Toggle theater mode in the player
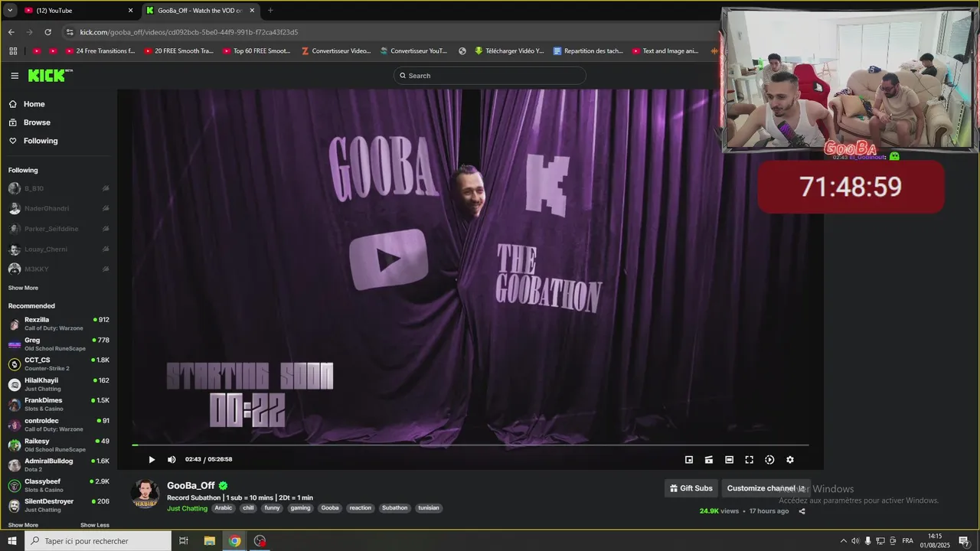The height and width of the screenshot is (551, 980). (x=729, y=460)
